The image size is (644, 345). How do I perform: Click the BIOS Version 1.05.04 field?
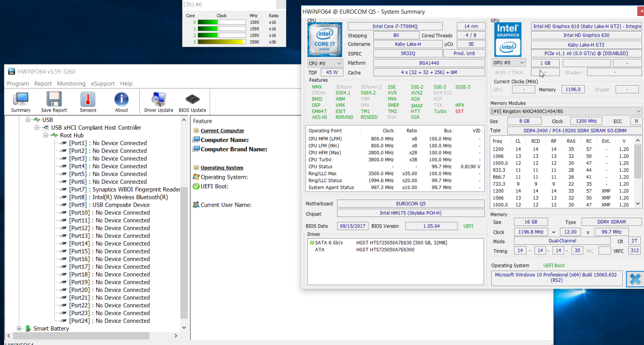(431, 226)
